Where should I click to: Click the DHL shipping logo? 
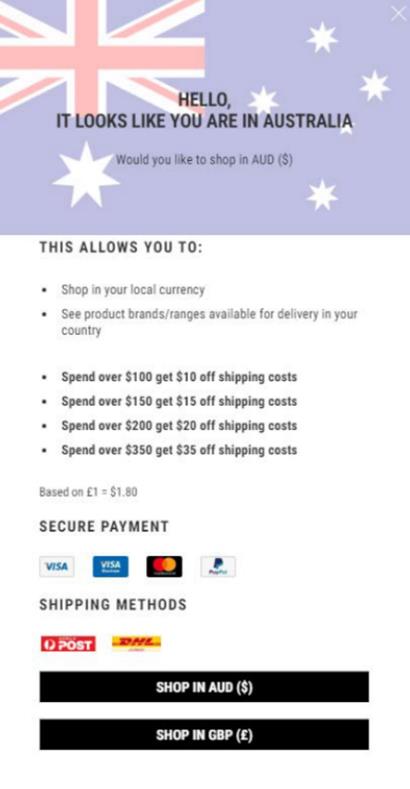136,644
